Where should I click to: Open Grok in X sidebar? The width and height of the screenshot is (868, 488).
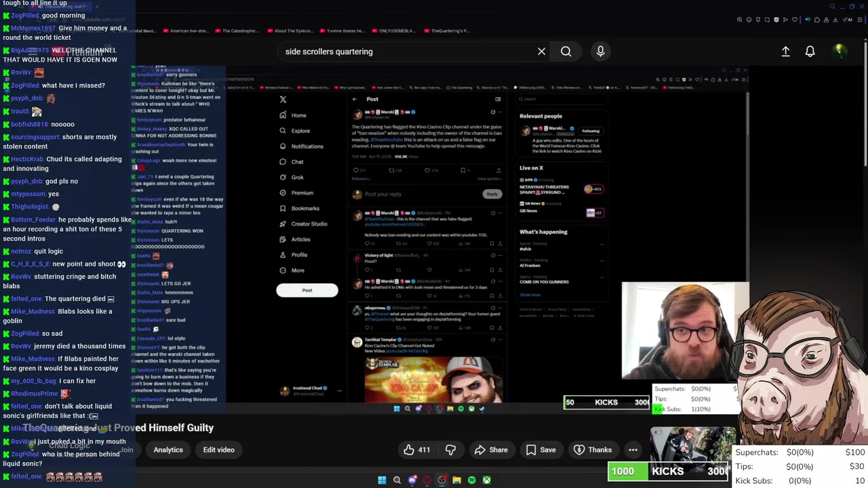292,178
